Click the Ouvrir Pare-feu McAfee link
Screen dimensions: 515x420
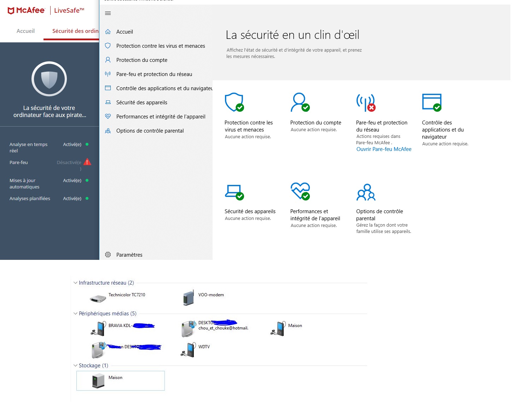tap(384, 149)
